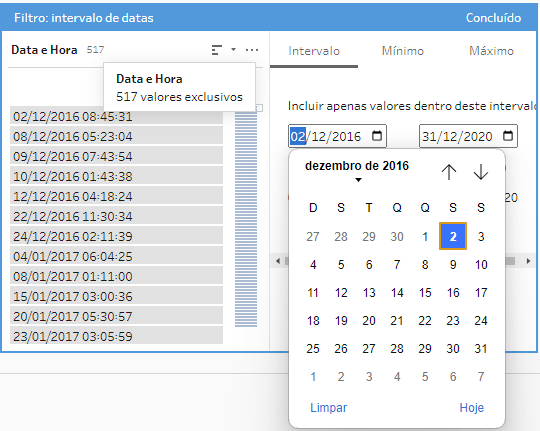This screenshot has height=431, width=540.
Task: Switch to the Mínimo tab
Action: tap(403, 51)
